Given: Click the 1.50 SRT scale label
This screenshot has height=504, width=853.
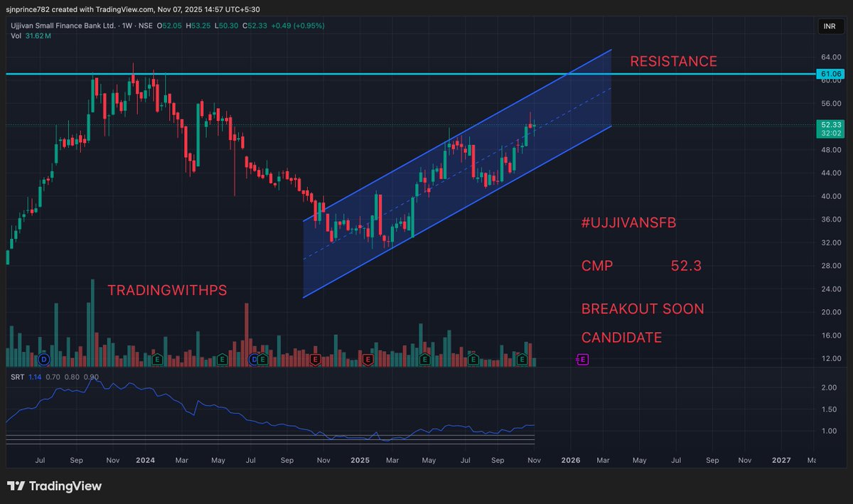Looking at the screenshot, I should point(828,409).
